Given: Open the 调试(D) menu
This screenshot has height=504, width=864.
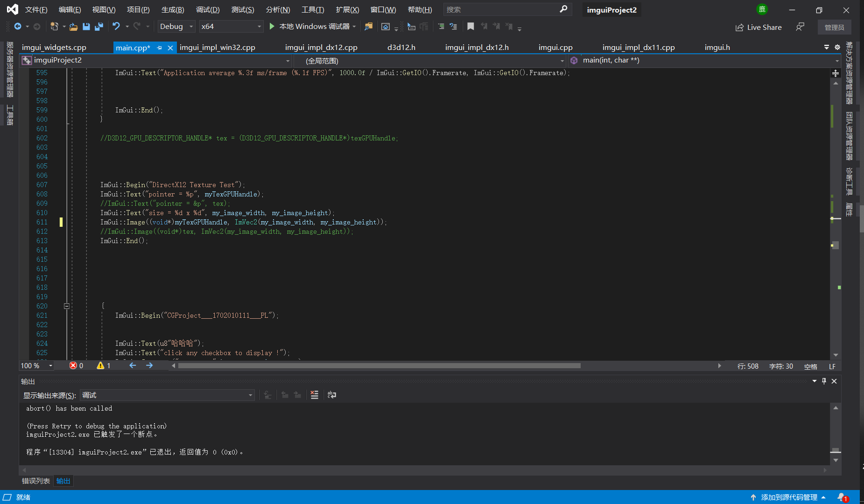Looking at the screenshot, I should click(x=208, y=9).
